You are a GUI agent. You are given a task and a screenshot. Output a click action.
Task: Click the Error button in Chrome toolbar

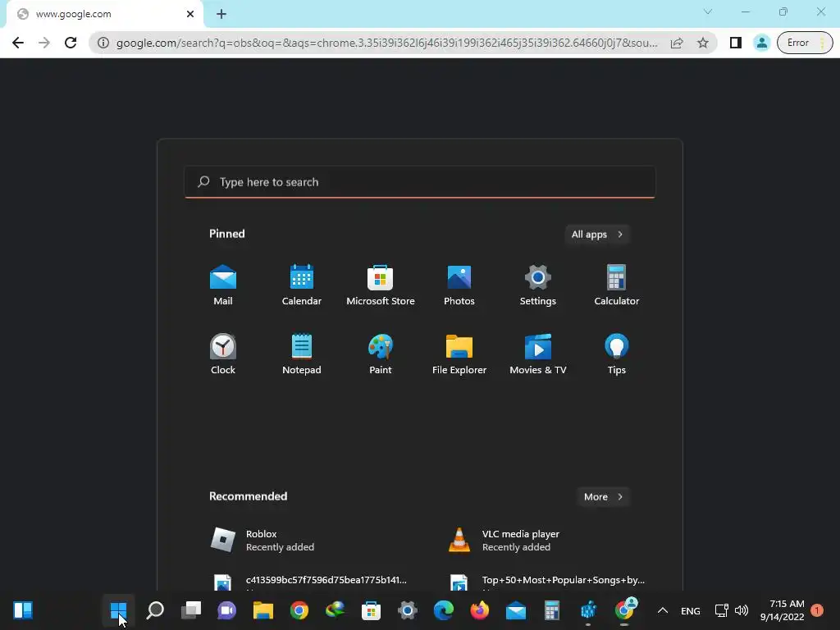point(805,43)
